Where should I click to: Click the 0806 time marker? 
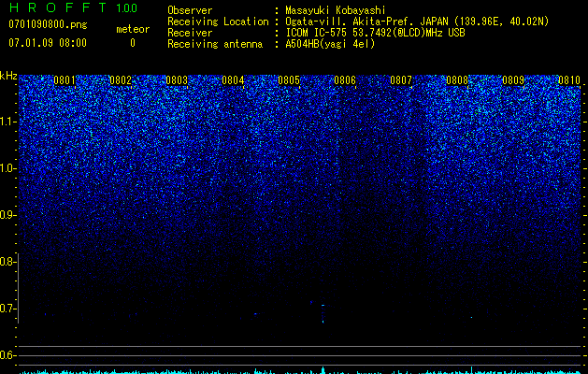coord(345,80)
